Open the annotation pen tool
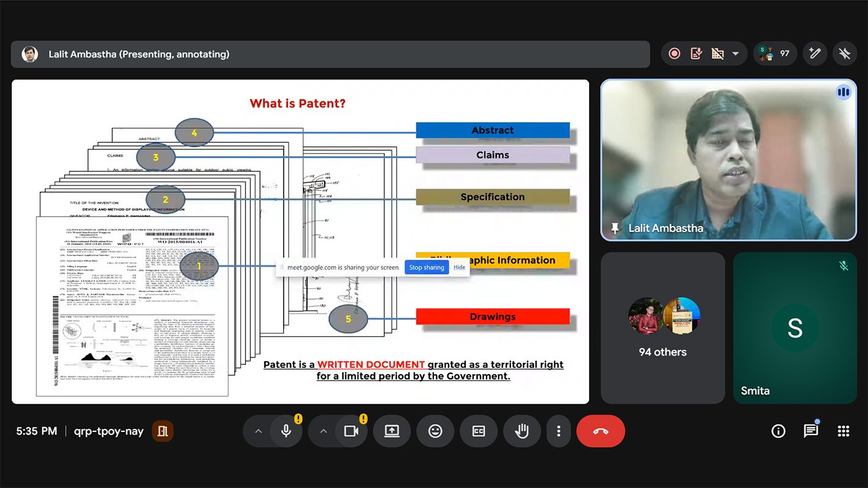The height and width of the screenshot is (488, 868). pyautogui.click(x=814, y=54)
